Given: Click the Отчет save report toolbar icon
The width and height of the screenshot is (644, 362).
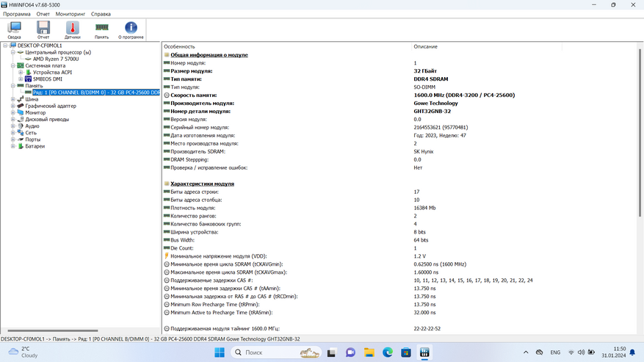Looking at the screenshot, I should pyautogui.click(x=43, y=30).
